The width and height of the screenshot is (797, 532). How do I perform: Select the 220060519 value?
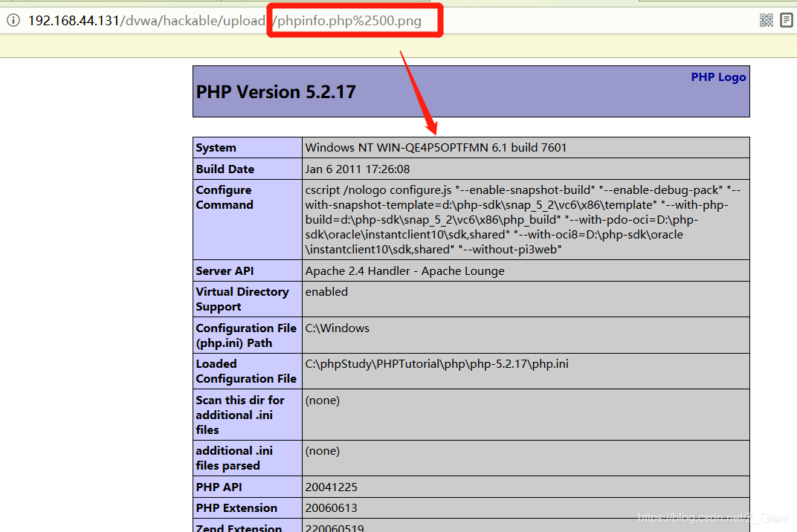[335, 528]
